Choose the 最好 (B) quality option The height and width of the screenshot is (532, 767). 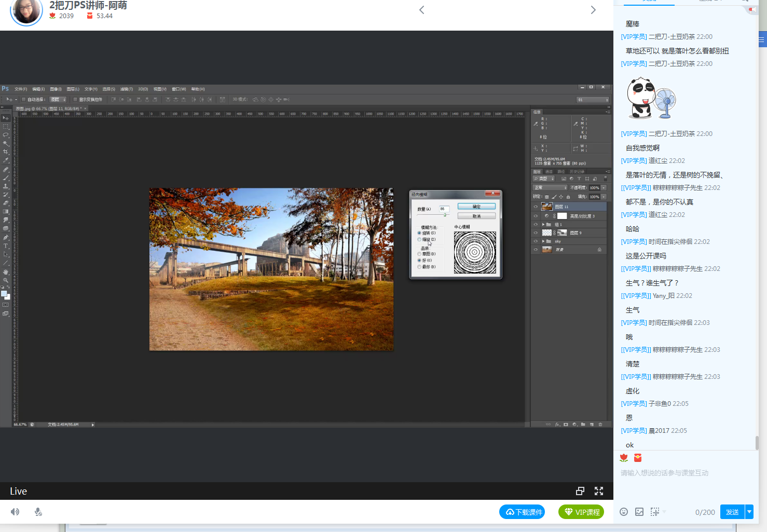click(x=419, y=267)
